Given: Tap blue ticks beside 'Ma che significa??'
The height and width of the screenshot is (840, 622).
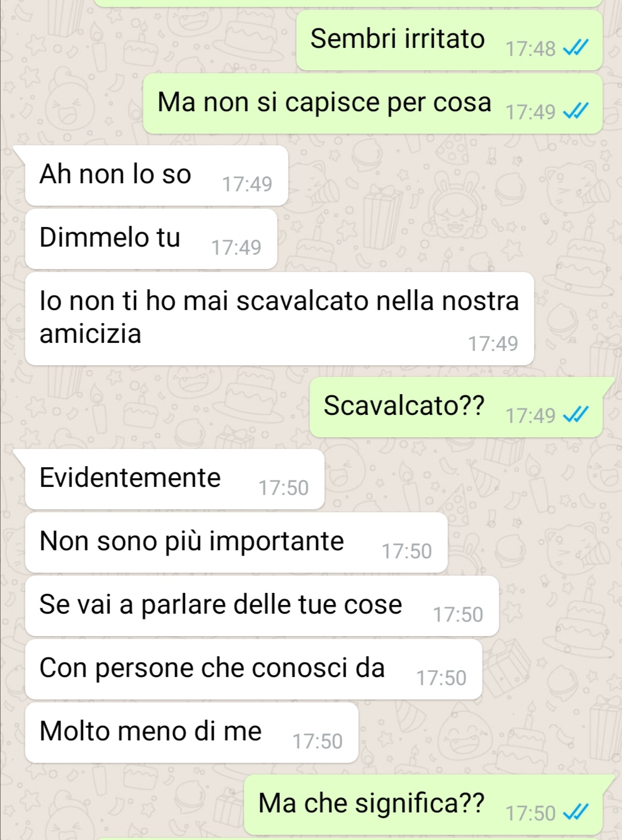Looking at the screenshot, I should 575,813.
